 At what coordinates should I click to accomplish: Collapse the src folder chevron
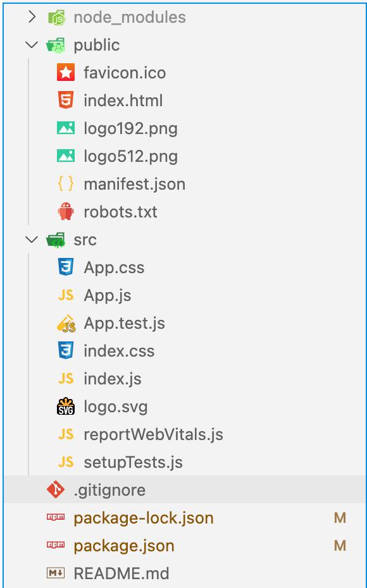[32, 239]
